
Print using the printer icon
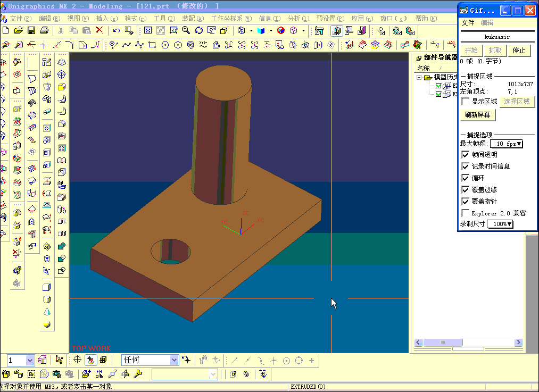[x=44, y=30]
